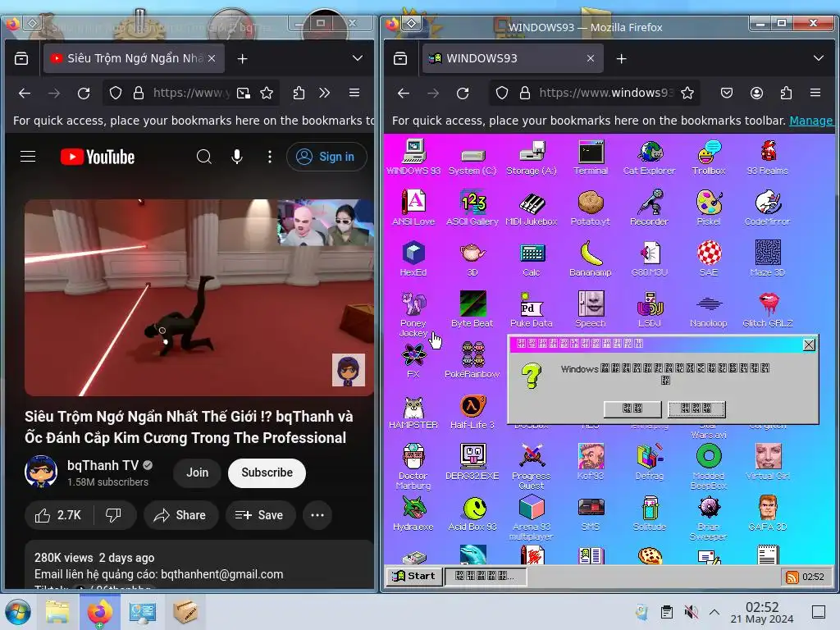This screenshot has height=630, width=840.
Task: Show more tools chevron in YouTube window
Action: (x=325, y=94)
